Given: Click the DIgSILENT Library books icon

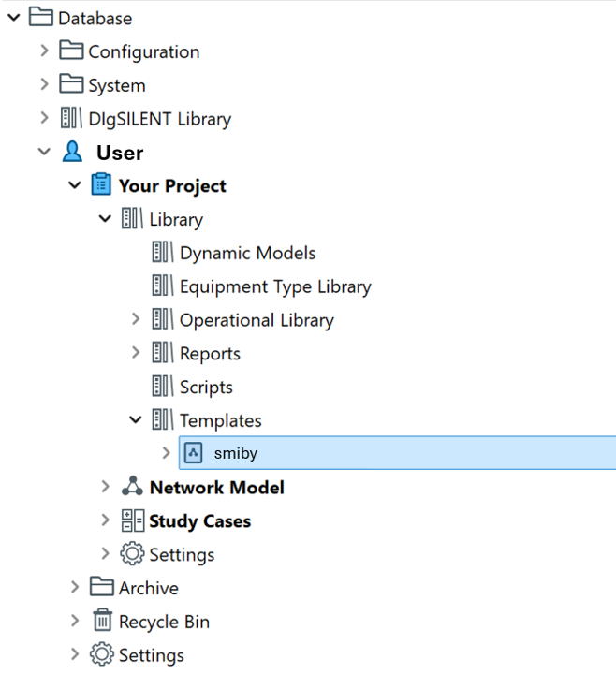Looking at the screenshot, I should point(71,119).
